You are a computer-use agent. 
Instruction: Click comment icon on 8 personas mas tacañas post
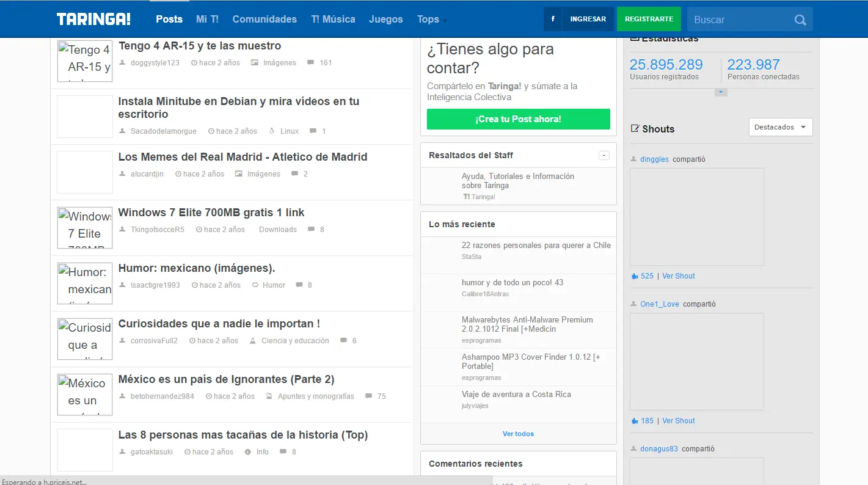coord(283,451)
